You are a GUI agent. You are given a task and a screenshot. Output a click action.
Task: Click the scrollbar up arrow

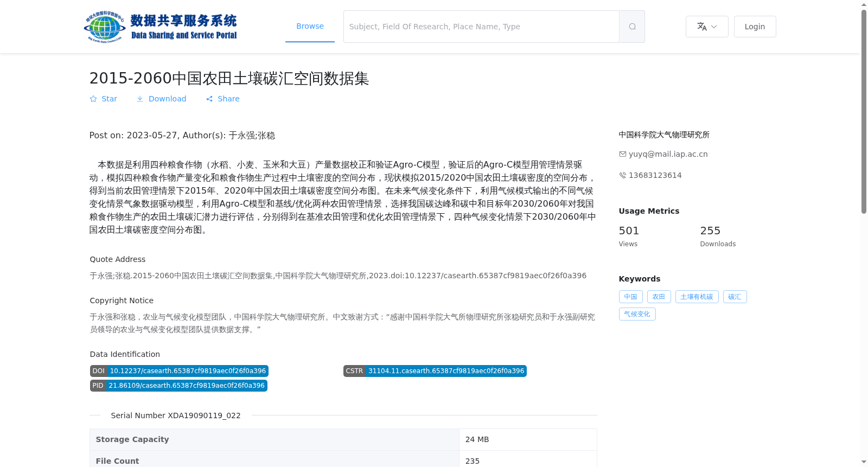(864, 4)
